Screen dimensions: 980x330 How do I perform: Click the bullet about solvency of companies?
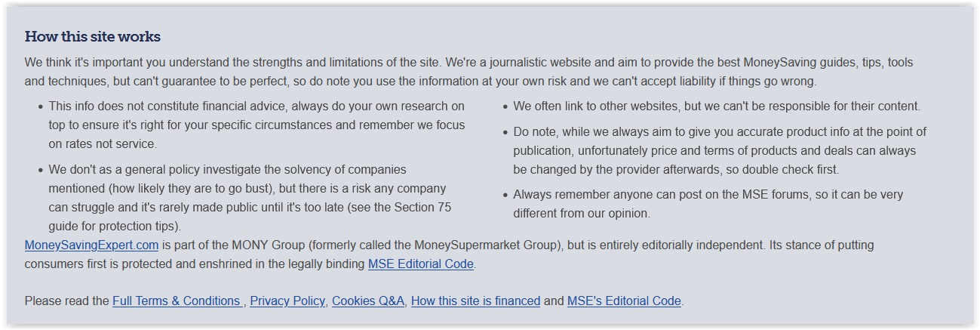coord(250,198)
